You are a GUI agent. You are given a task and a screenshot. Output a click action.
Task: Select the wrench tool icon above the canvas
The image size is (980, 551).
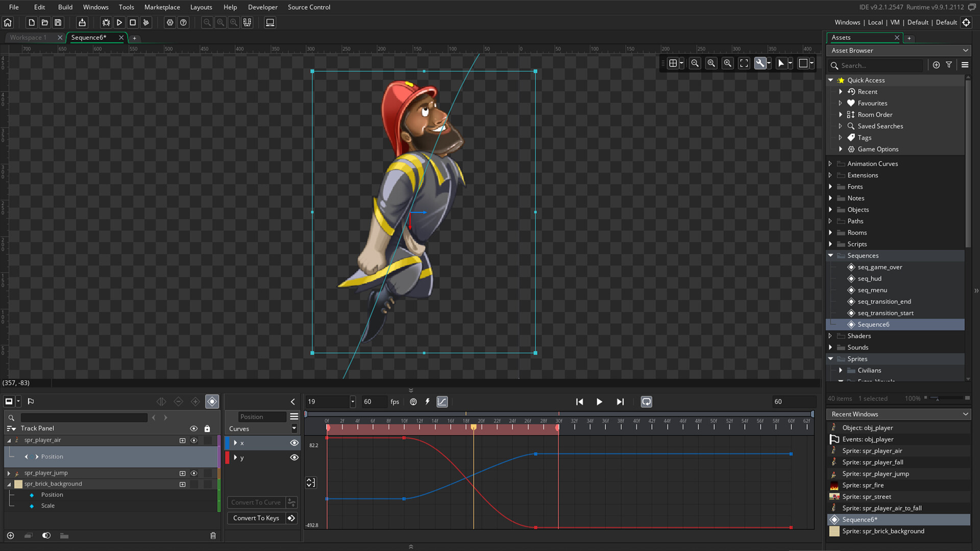coord(760,63)
